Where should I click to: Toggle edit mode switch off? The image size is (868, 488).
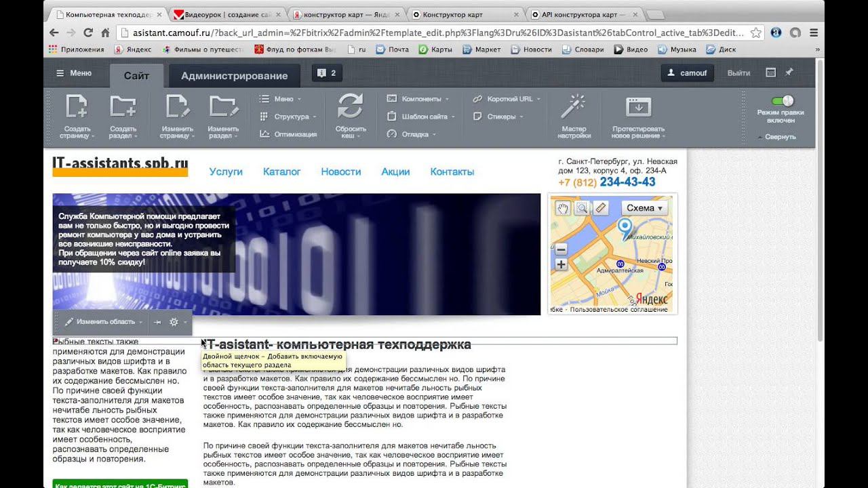pos(783,101)
